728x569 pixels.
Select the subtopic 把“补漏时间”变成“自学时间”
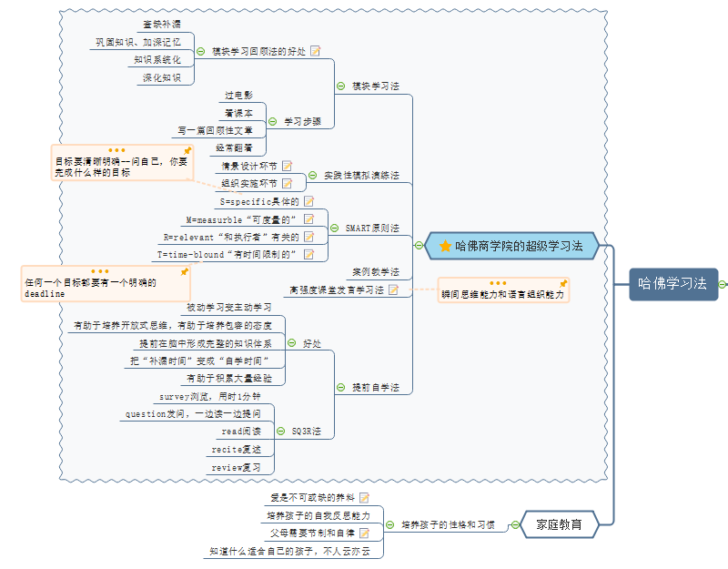click(x=199, y=361)
